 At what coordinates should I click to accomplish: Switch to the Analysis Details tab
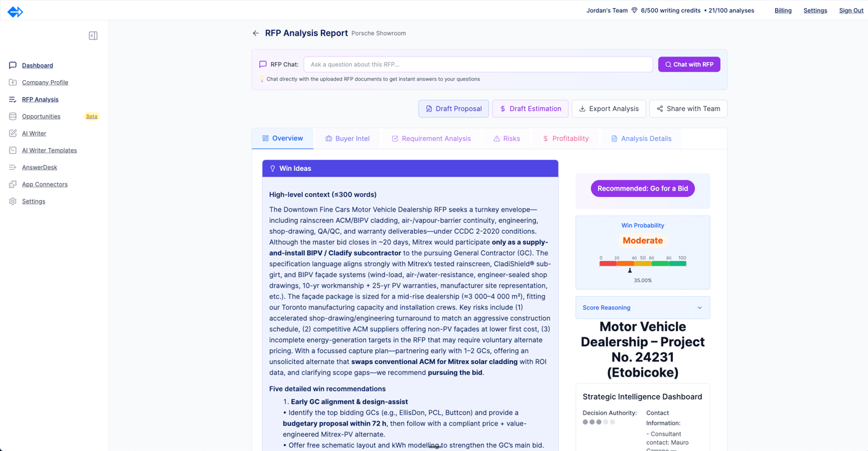coord(641,138)
